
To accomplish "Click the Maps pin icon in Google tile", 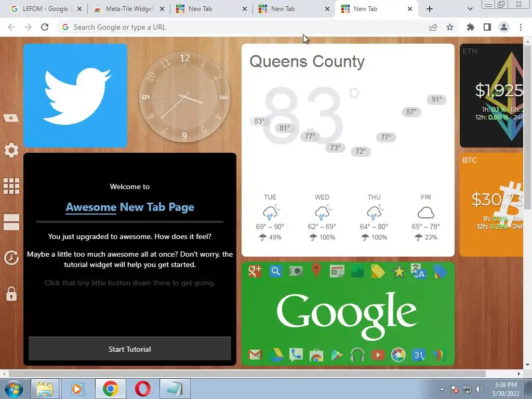I will point(316,271).
